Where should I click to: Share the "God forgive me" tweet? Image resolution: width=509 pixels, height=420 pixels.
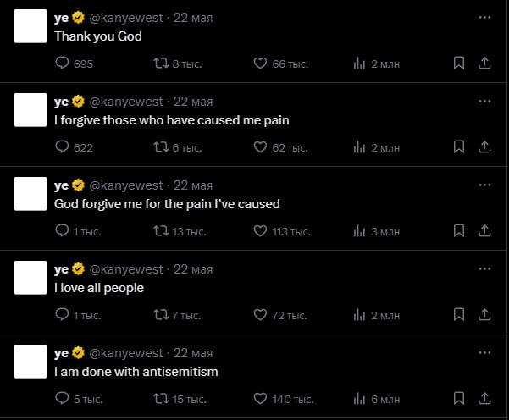(x=484, y=231)
